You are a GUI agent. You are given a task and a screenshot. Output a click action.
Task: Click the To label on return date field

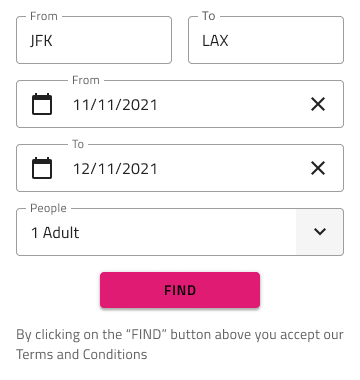78,144
